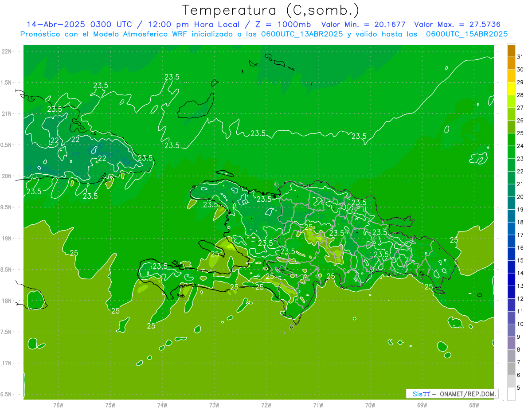This screenshot has width=532, height=411.
Task: Click the '22N' latitude axis label
Action: [x=8, y=51]
